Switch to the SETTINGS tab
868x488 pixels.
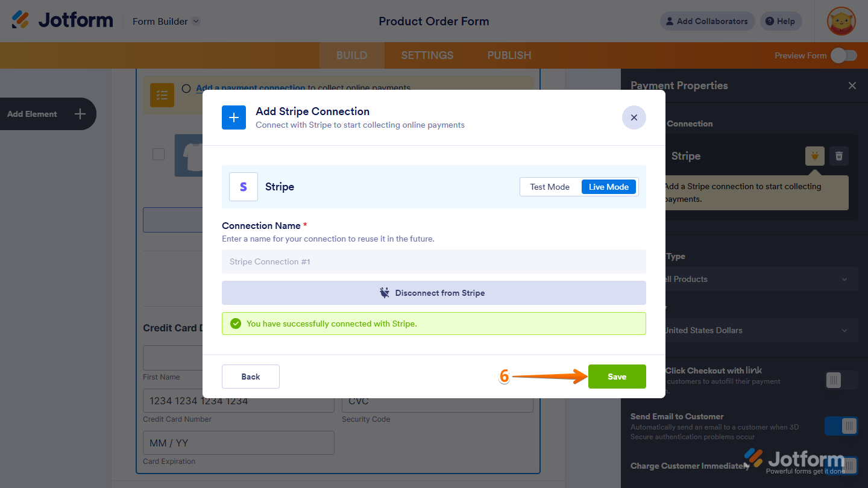click(427, 55)
